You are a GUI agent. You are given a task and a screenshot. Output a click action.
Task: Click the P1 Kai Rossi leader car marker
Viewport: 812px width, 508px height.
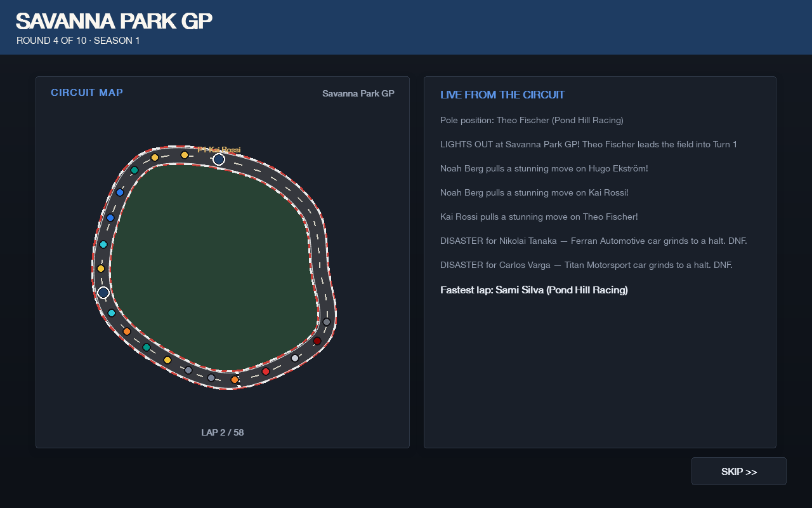219,159
